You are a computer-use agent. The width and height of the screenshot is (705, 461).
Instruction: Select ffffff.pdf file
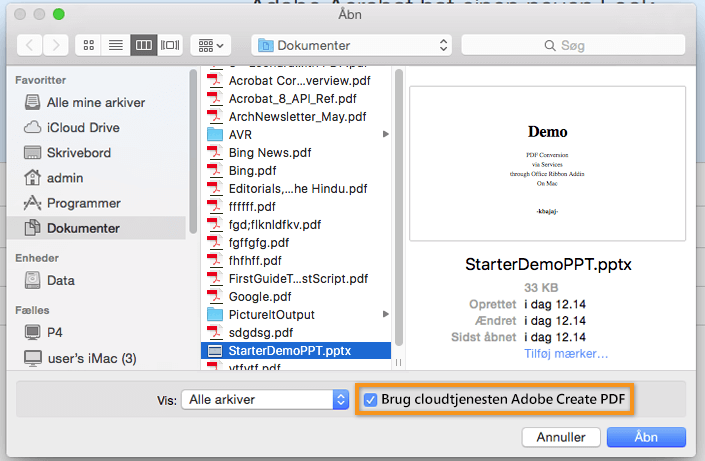pos(296,206)
